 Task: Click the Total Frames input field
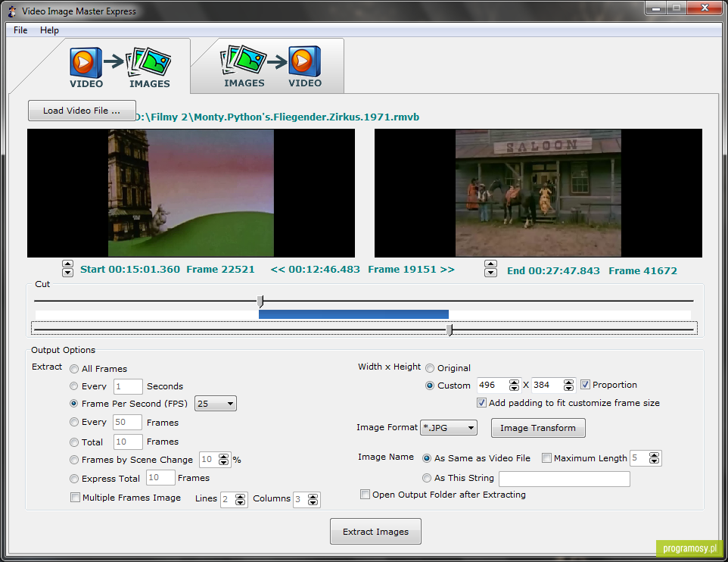[128, 442]
